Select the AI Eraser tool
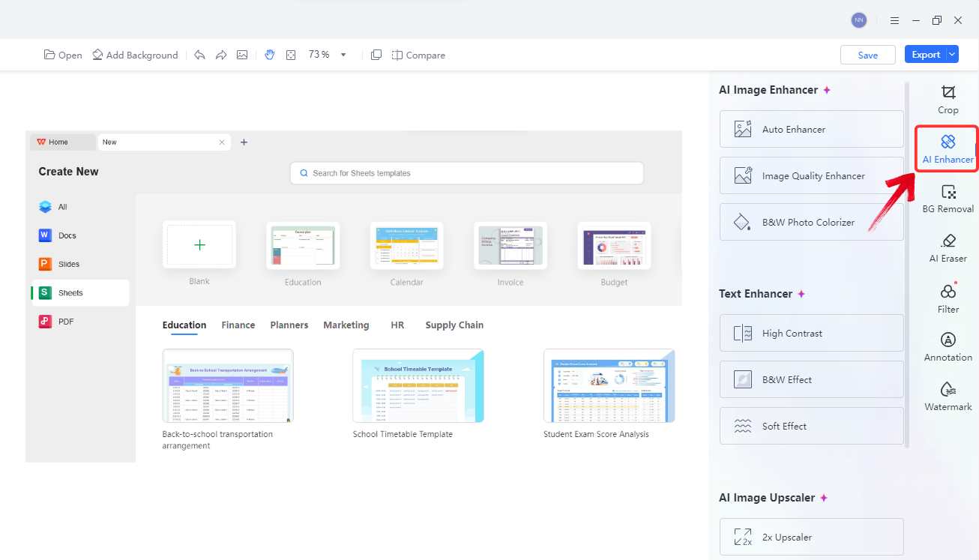 [x=948, y=248]
